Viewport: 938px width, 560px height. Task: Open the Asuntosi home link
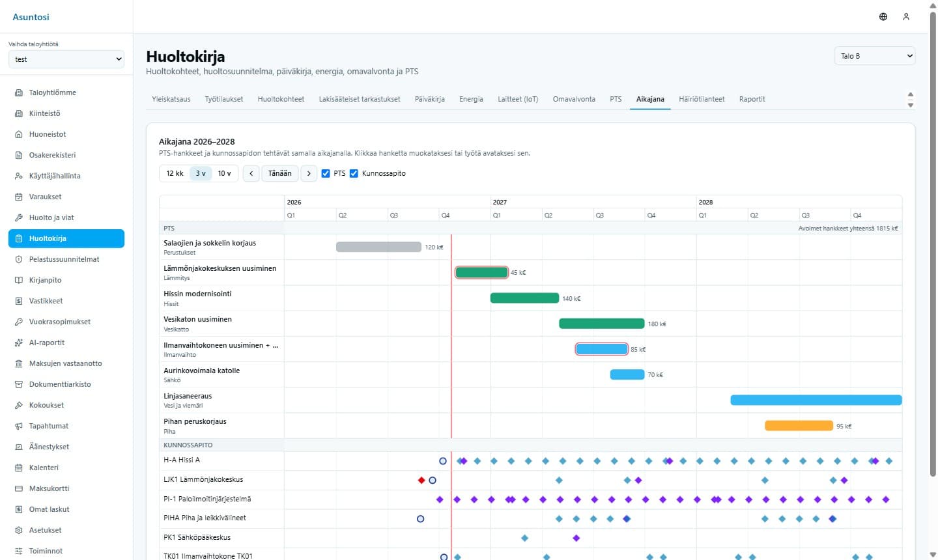[31, 17]
